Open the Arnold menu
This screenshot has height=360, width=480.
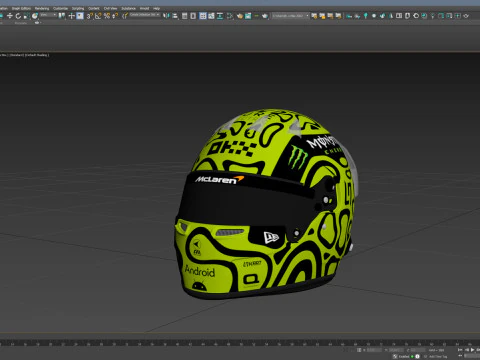point(144,8)
